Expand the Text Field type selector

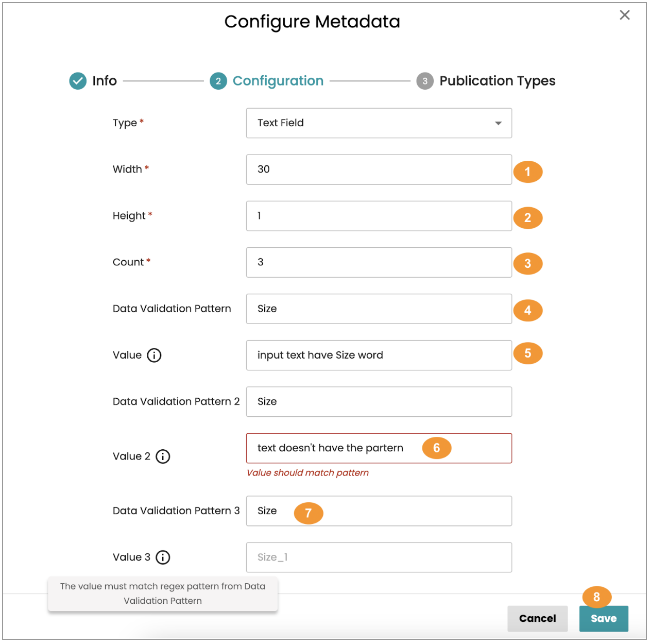point(379,123)
